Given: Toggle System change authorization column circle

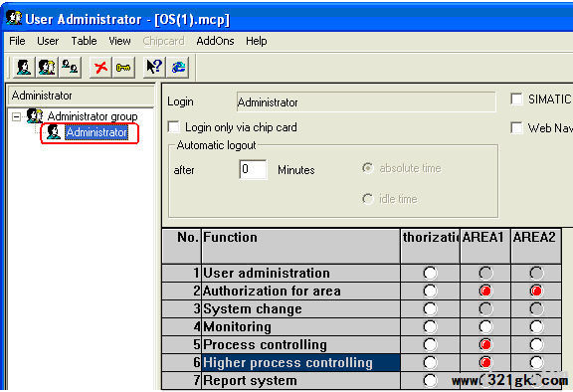Looking at the screenshot, I should (x=430, y=308).
